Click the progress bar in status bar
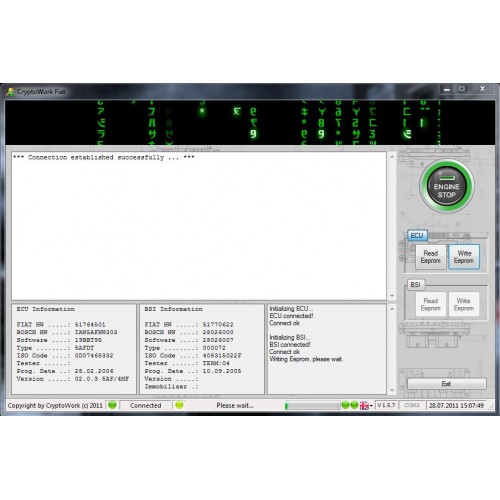Viewport: 500px width, 500px height. click(312, 405)
